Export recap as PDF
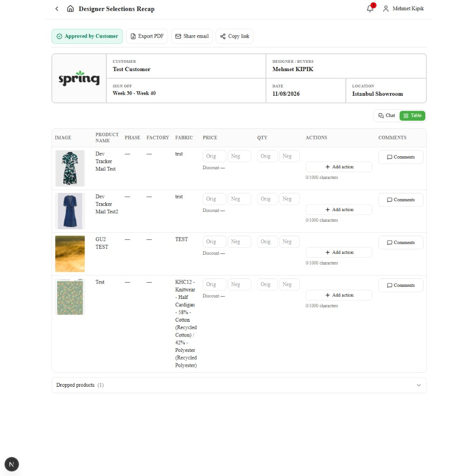 (x=147, y=36)
